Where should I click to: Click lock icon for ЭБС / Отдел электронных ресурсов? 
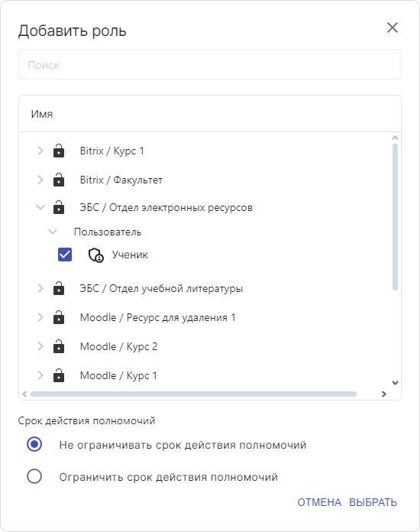click(x=59, y=207)
